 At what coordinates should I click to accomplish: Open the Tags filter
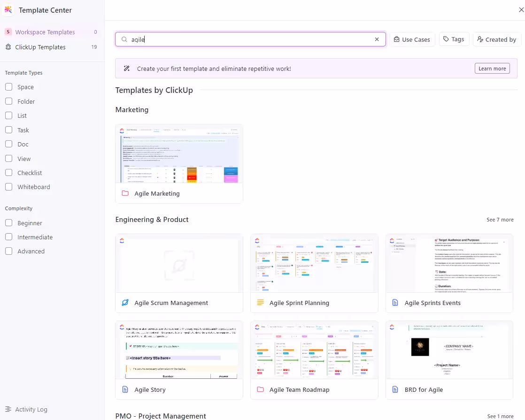click(x=454, y=39)
